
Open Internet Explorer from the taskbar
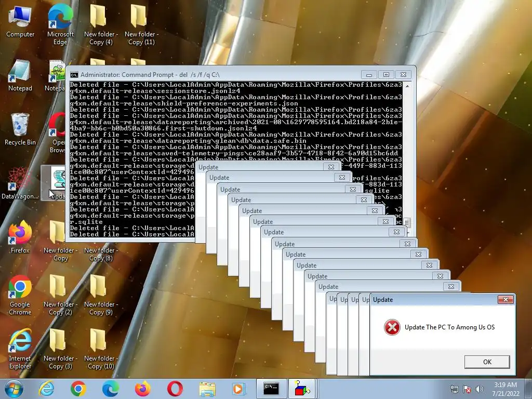46,389
